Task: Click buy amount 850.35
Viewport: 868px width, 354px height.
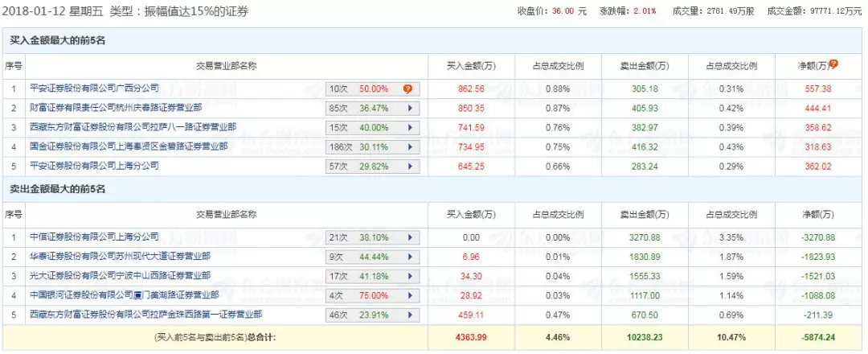Action: click(473, 108)
